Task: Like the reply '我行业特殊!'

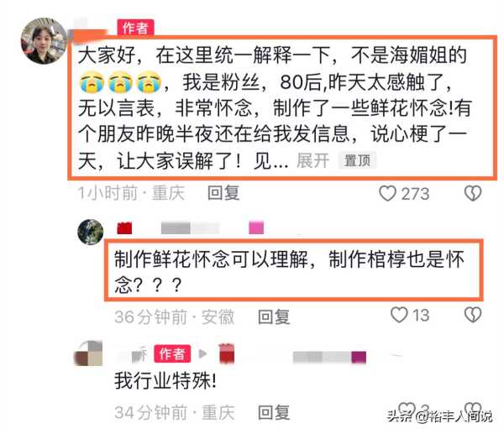Action: point(407,409)
